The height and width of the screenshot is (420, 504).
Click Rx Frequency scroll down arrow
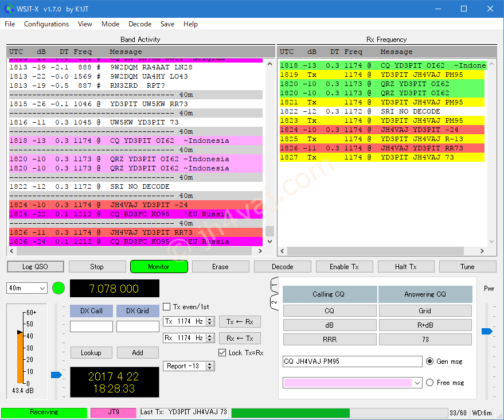491,242
